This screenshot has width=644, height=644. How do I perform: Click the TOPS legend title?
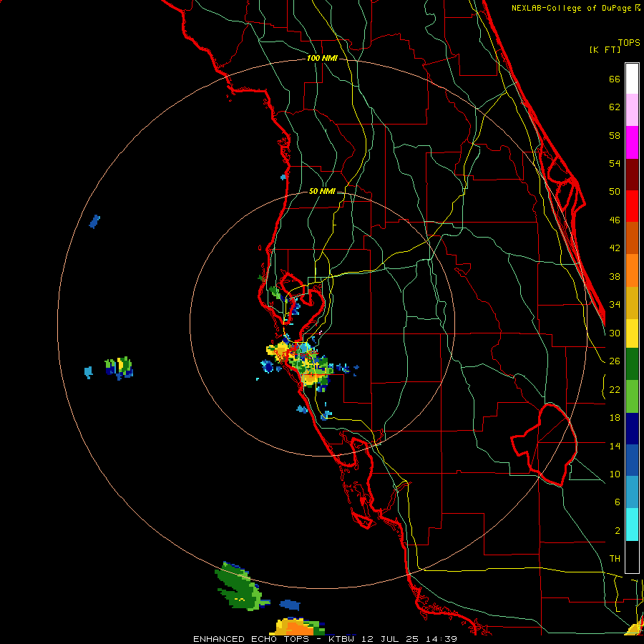pos(629,43)
